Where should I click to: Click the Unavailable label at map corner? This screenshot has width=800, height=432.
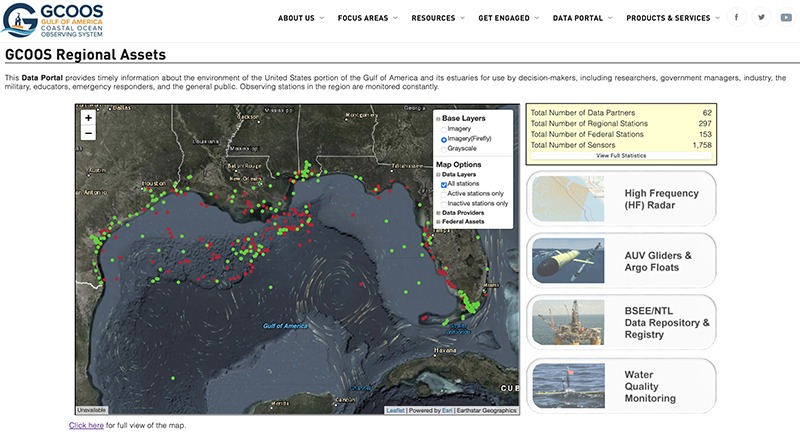coord(92,410)
